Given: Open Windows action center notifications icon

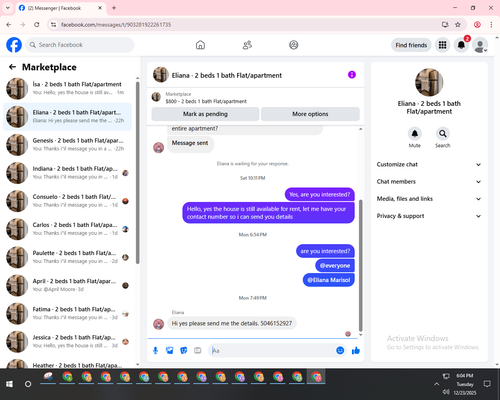Looking at the screenshot, I should pyautogui.click(x=487, y=384).
